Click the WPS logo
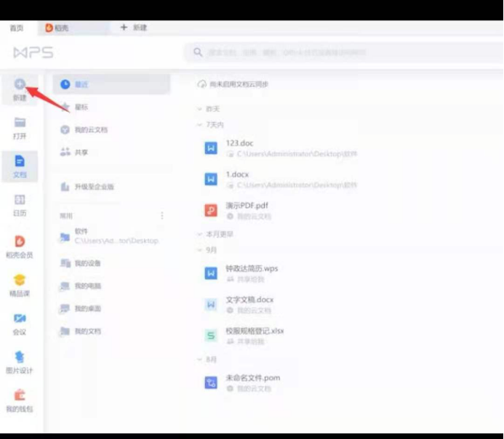Image resolution: width=504 pixels, height=439 pixels. (33, 52)
